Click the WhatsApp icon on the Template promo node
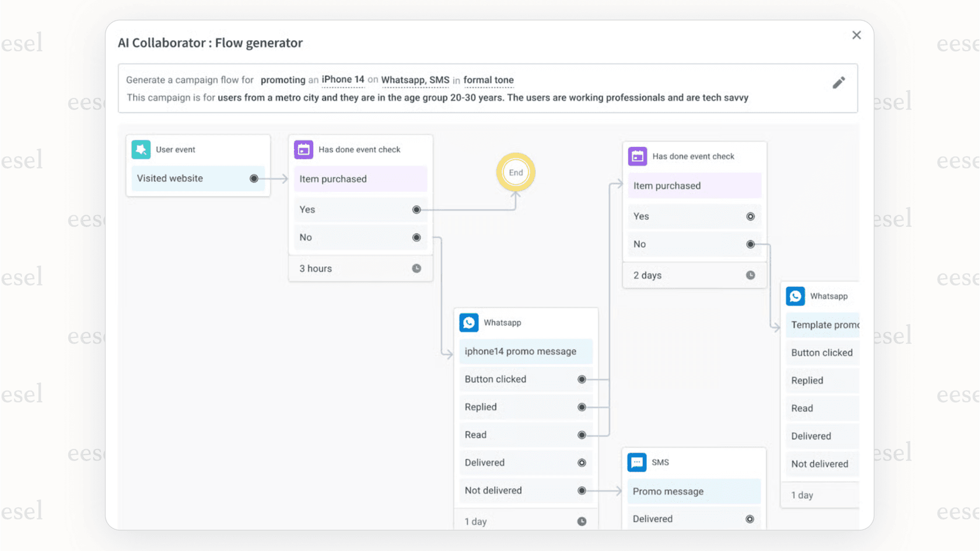The height and width of the screenshot is (551, 980). pos(795,296)
